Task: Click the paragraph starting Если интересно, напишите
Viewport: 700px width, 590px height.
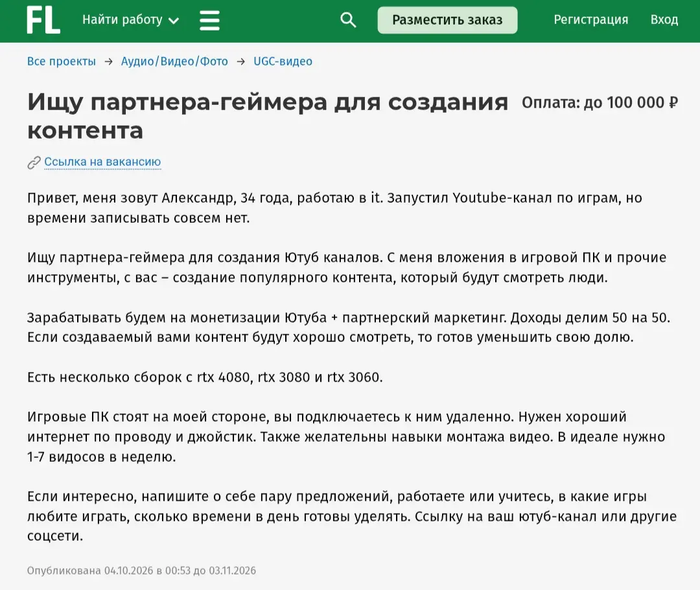Action: (352, 516)
